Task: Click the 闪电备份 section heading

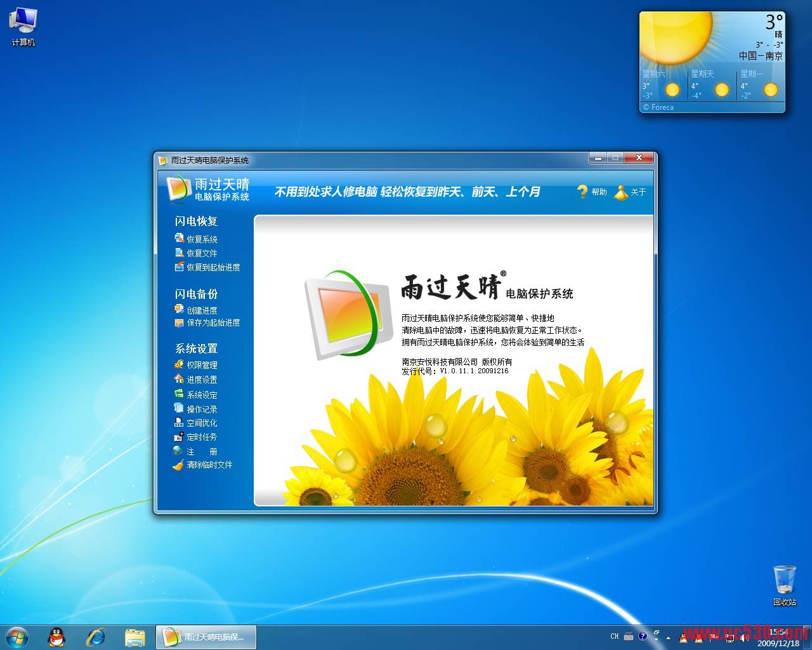Action: (196, 294)
